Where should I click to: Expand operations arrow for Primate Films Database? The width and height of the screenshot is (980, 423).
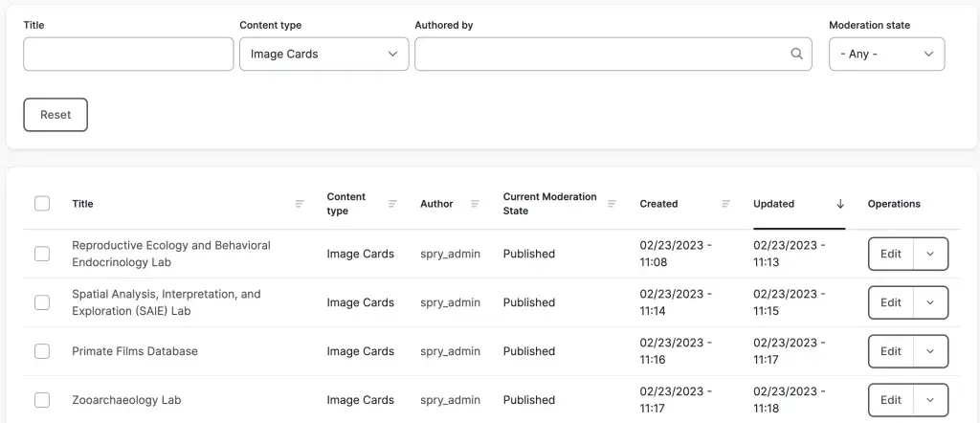point(929,351)
